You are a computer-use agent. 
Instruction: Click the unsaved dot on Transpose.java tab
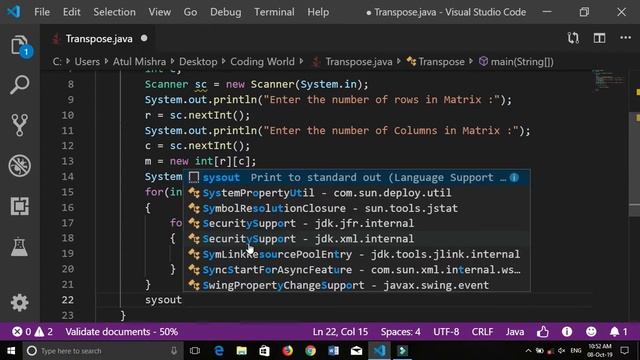click(x=144, y=38)
